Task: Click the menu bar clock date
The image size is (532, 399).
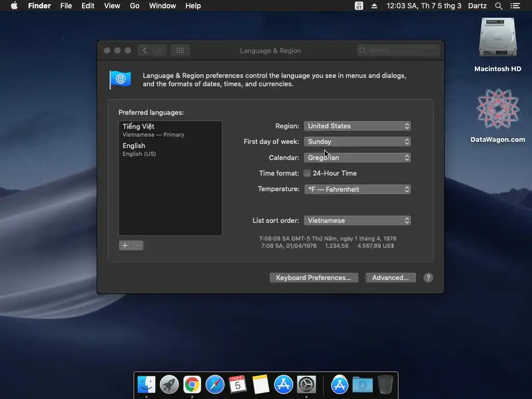Action: point(424,6)
